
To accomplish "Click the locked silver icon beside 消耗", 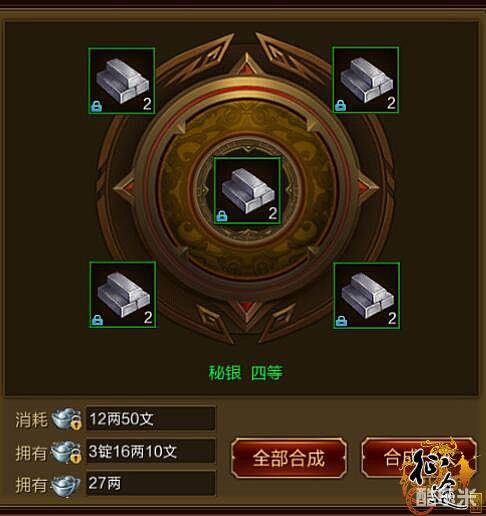I will 67,419.
